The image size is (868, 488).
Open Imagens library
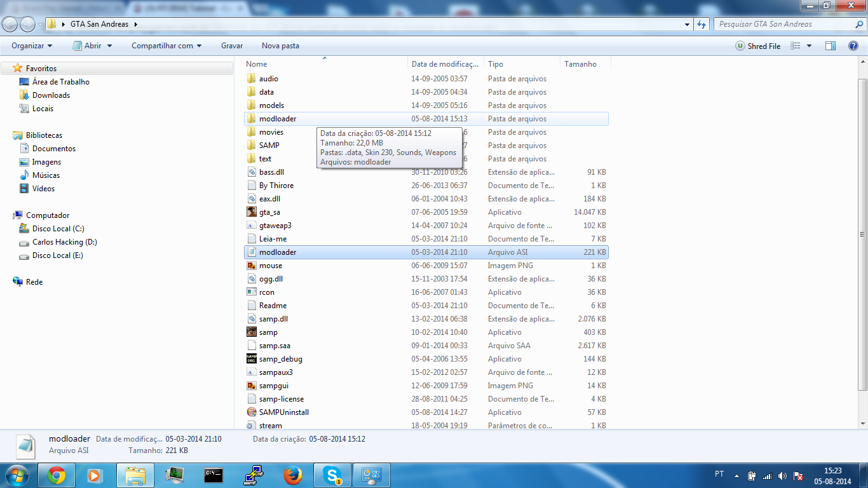(46, 162)
